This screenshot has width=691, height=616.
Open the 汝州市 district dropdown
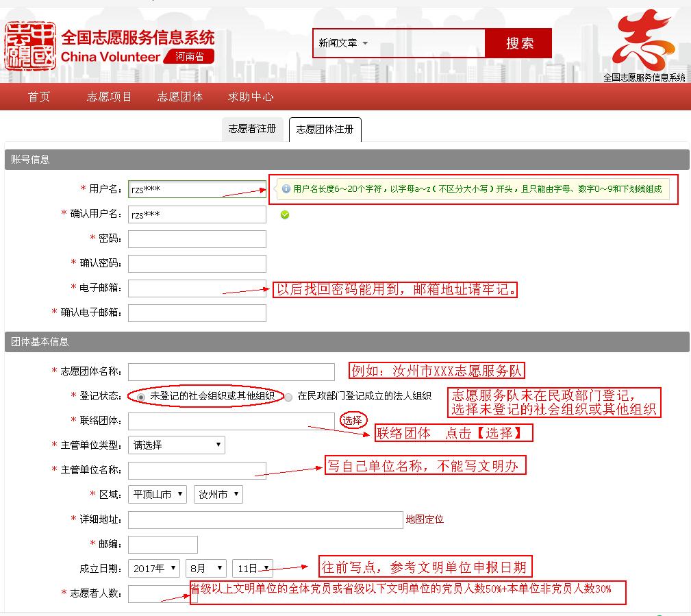click(x=218, y=494)
